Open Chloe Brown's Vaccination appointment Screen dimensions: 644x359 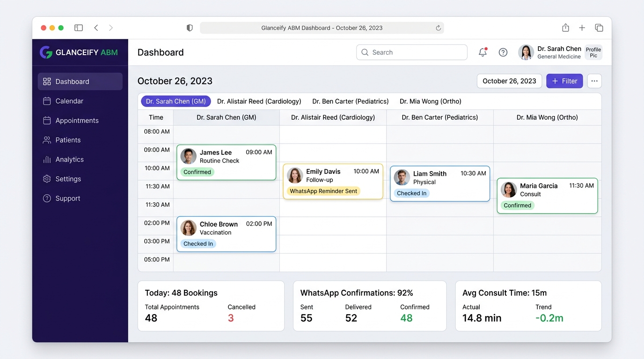227,234
